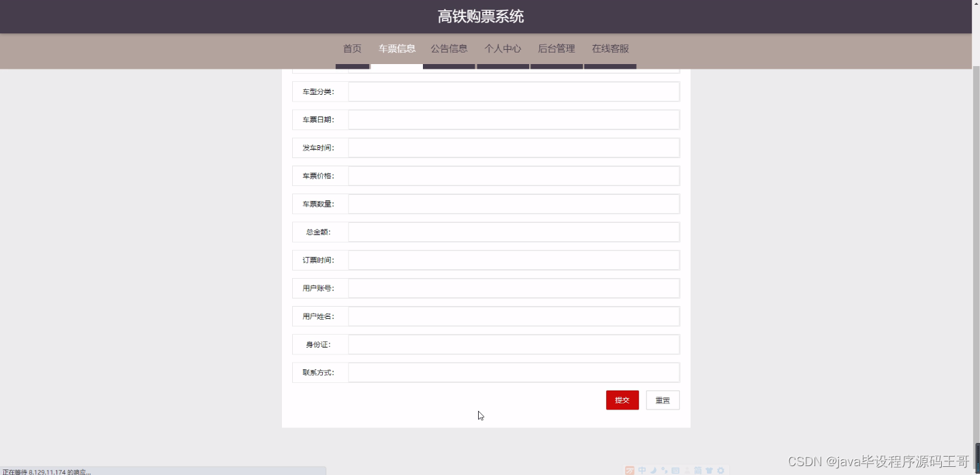The image size is (980, 475).
Task: Open the soft keyboard icon in input toolbar
Action: (676, 470)
